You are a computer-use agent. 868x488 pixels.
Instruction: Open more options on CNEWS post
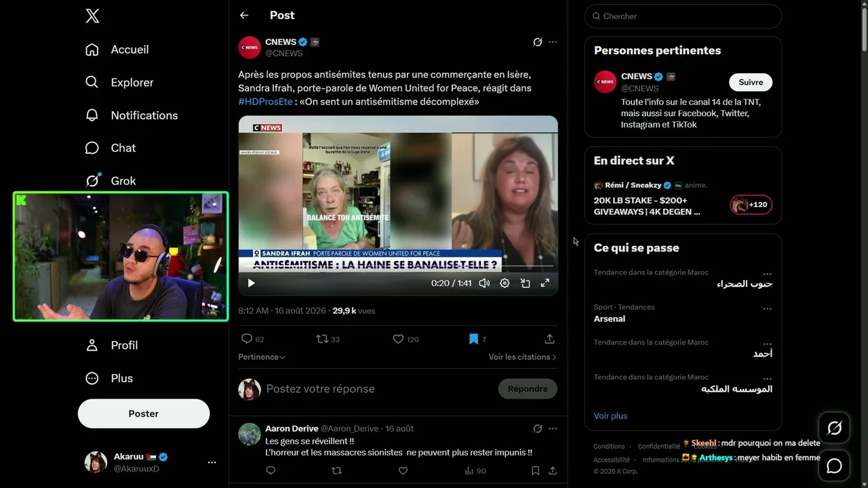tap(553, 42)
